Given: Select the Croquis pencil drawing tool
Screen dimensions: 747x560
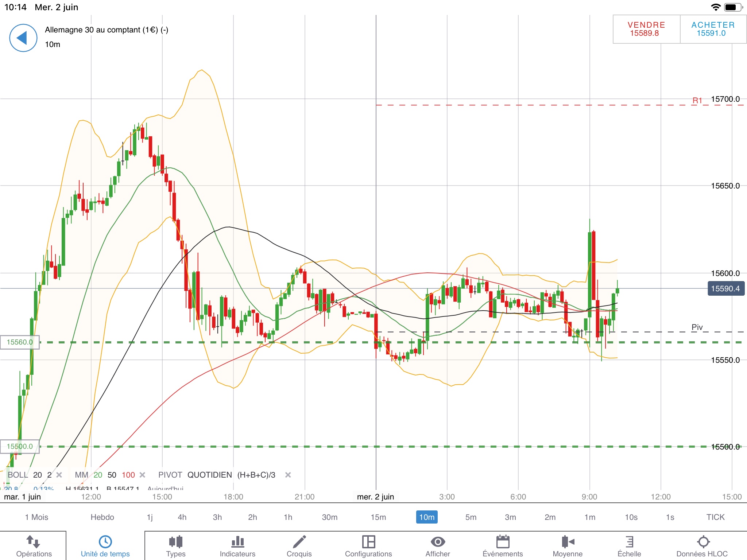Looking at the screenshot, I should tap(299, 546).
